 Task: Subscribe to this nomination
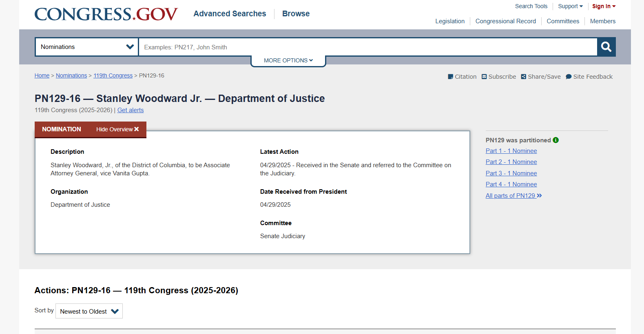point(499,77)
